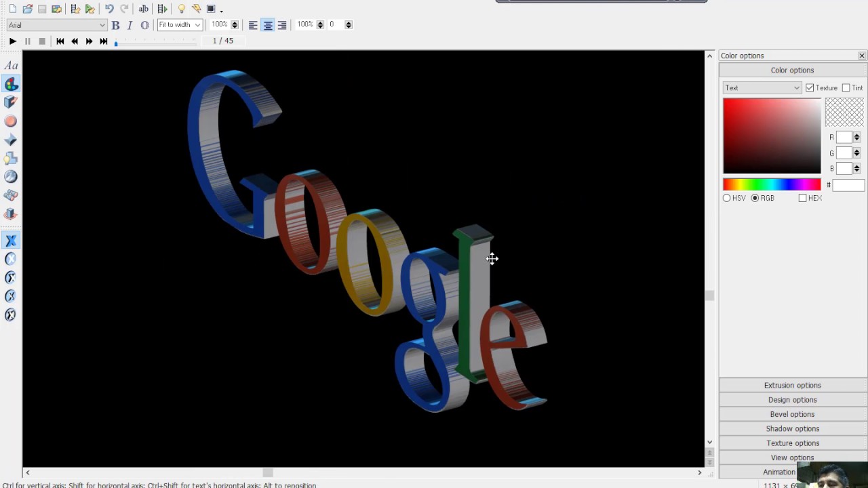Viewport: 868px width, 488px height.
Task: Close the Color options panel
Action: click(862, 56)
